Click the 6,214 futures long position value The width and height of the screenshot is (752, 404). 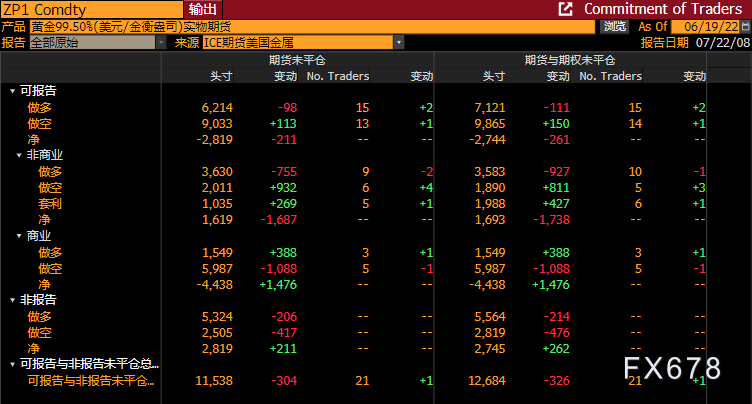(217, 107)
